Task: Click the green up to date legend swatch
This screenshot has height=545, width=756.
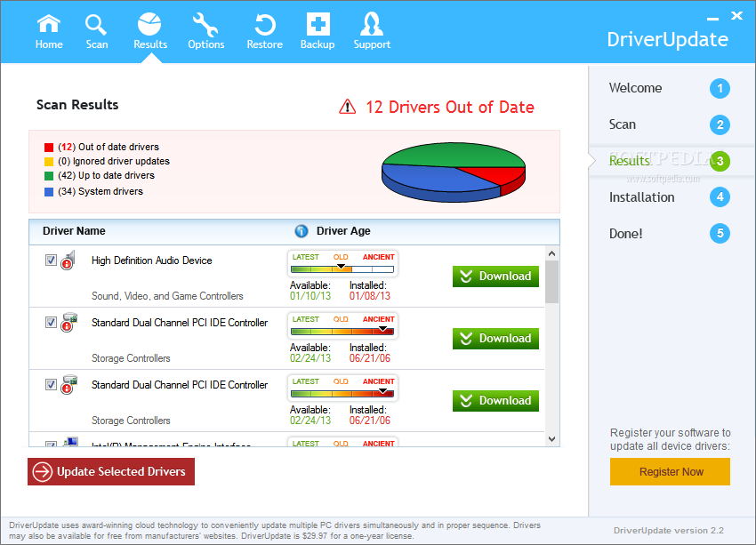Action: pos(49,176)
